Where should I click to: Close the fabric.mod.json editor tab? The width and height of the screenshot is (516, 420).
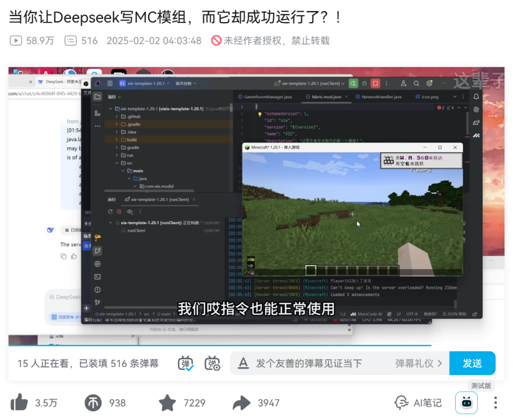(346, 97)
